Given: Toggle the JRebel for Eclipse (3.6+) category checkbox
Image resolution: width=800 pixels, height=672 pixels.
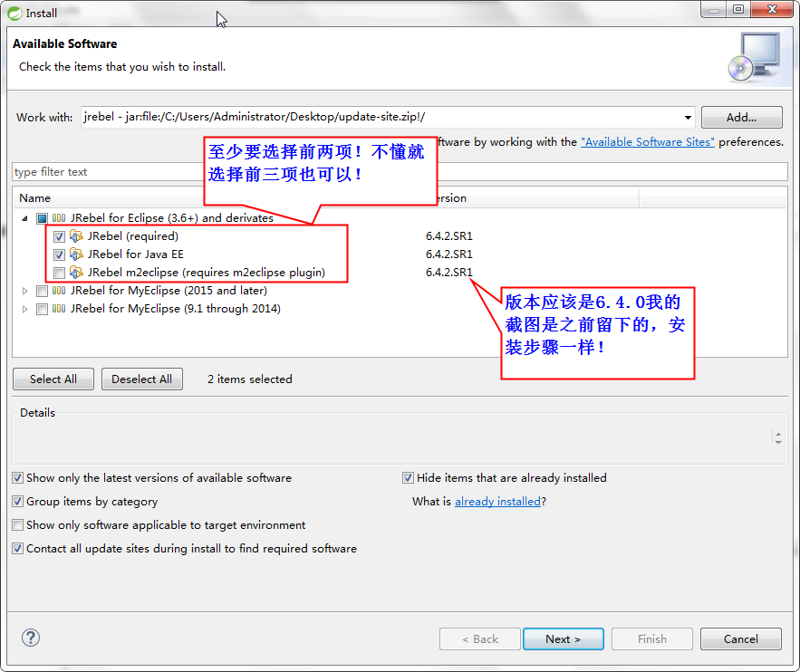Looking at the screenshot, I should point(42,219).
